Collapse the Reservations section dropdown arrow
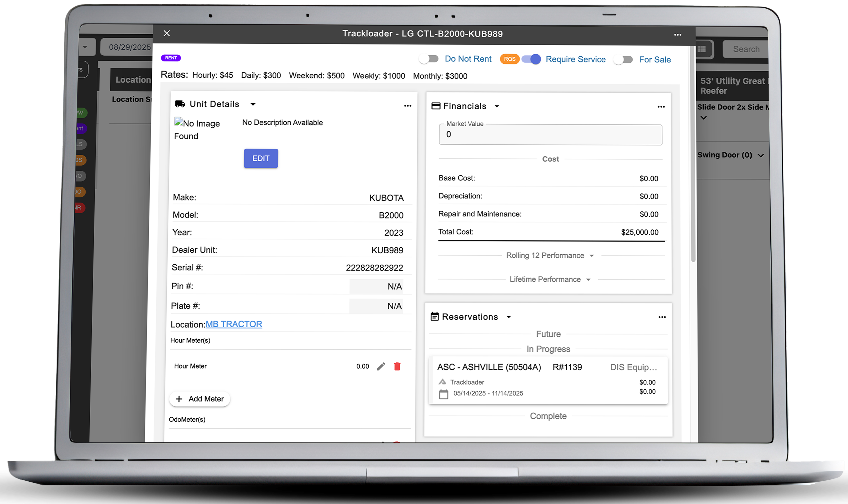Screen dimensions: 848x504 509,317
